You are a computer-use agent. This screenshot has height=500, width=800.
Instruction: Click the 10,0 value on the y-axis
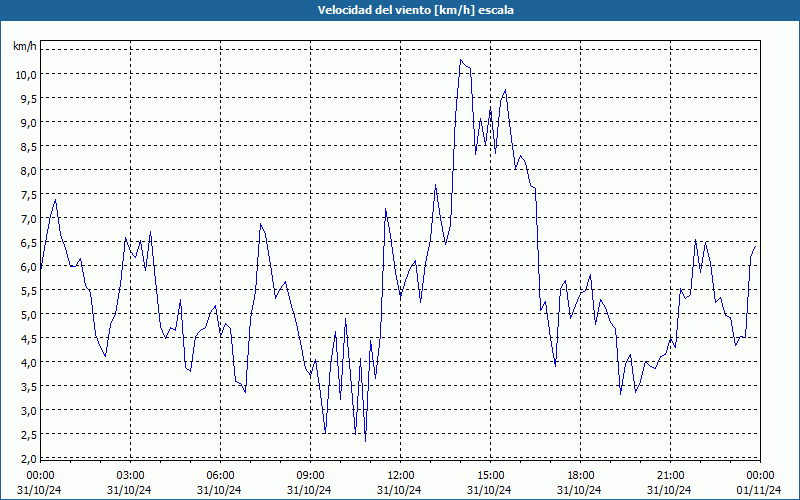coord(26,74)
